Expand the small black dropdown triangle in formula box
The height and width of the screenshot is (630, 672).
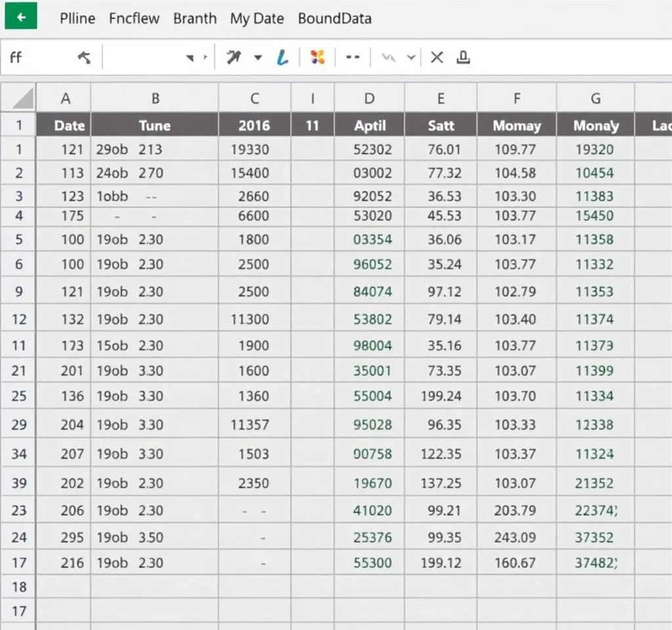click(x=190, y=58)
